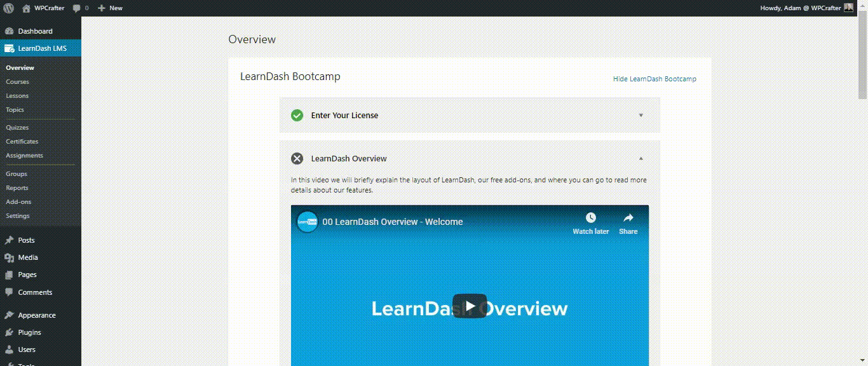Expand the Enter Your License section arrow
The height and width of the screenshot is (366, 868).
(641, 116)
